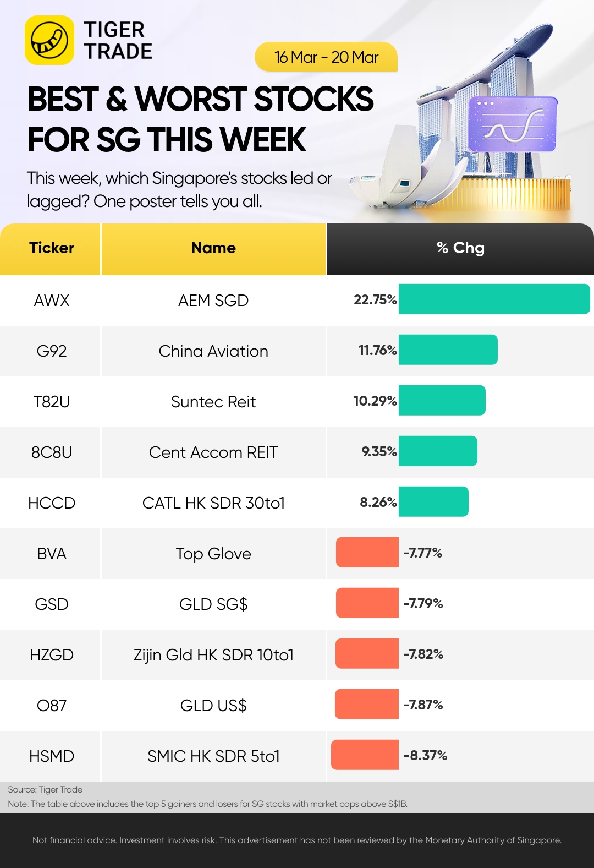Click the Tiger Trade logo icon
The width and height of the screenshot is (594, 868).
50,40
